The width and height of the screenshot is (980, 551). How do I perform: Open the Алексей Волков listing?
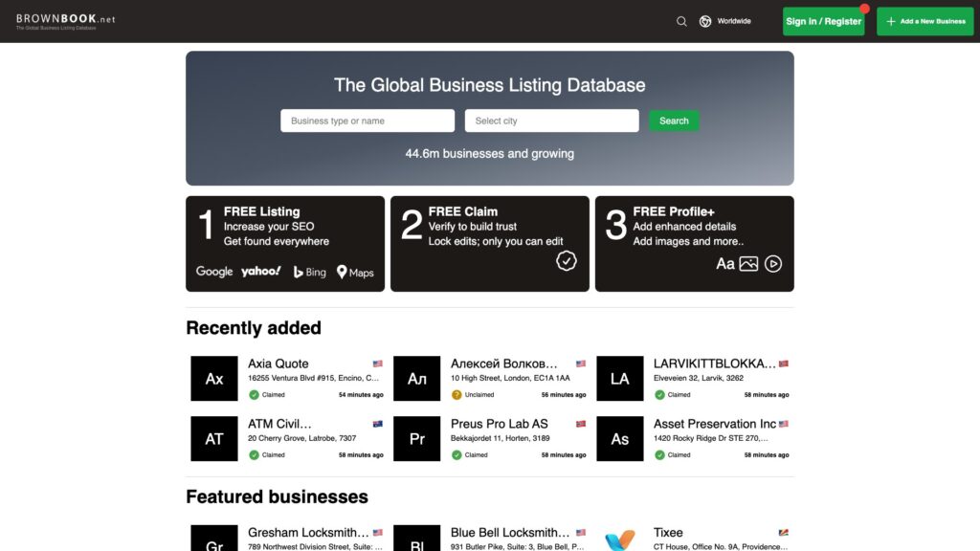tap(503, 364)
